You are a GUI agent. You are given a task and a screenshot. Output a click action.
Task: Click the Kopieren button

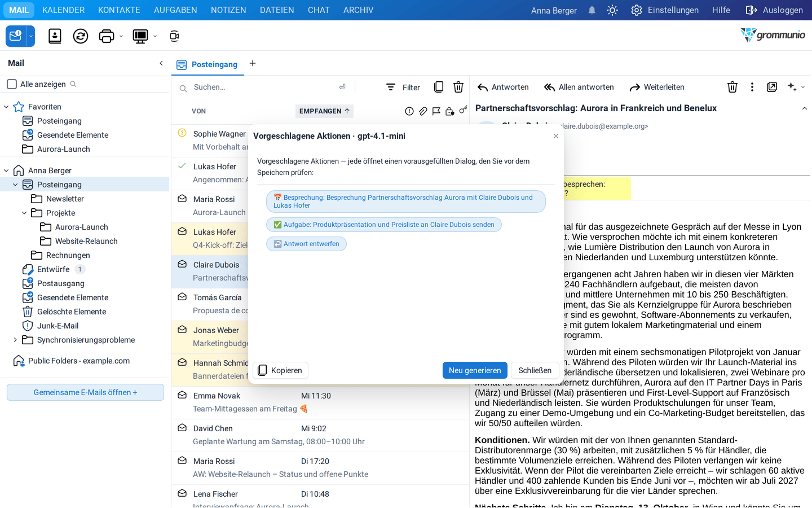point(280,370)
